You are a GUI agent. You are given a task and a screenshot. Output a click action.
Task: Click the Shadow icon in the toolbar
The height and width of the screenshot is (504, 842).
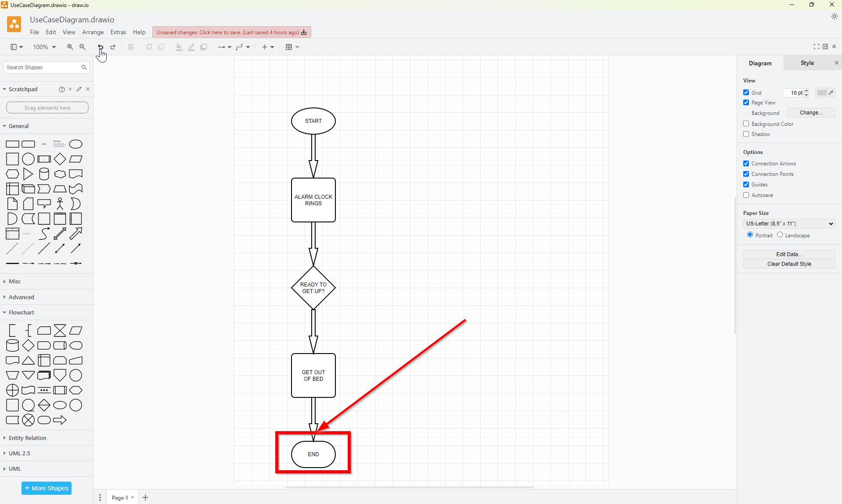(203, 47)
